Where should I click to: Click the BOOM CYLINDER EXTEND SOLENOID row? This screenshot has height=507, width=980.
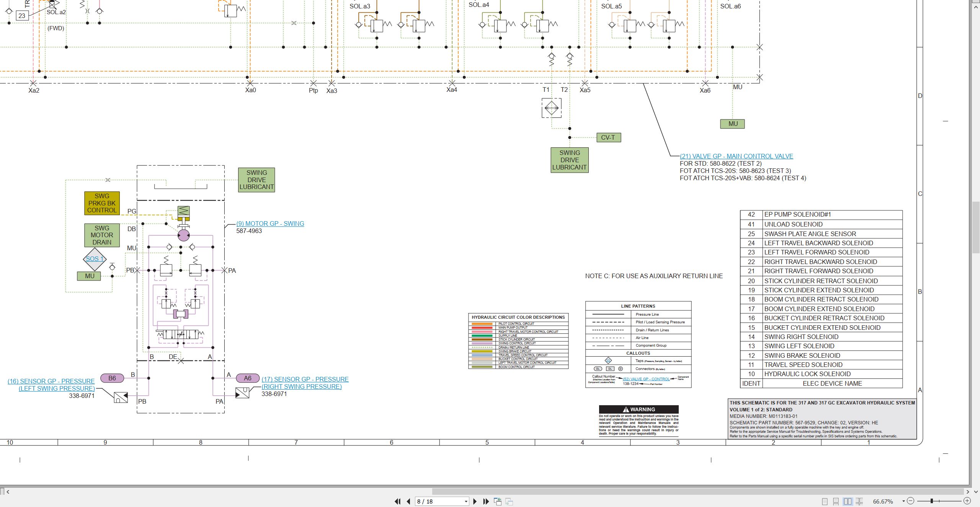tap(821, 309)
